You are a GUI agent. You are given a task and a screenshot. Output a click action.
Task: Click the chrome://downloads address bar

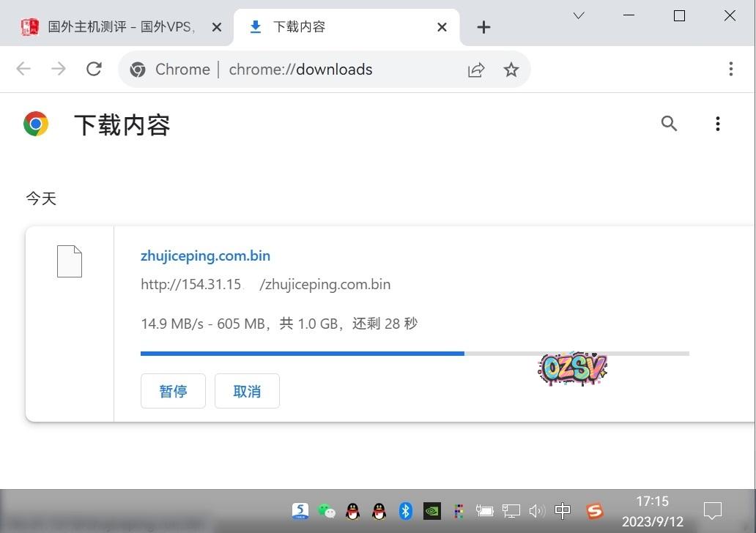pos(300,70)
